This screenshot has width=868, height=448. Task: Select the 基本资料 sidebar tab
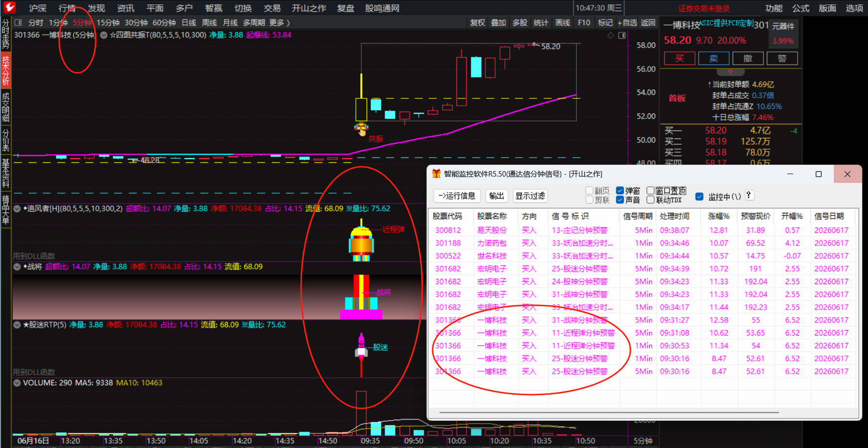point(5,174)
